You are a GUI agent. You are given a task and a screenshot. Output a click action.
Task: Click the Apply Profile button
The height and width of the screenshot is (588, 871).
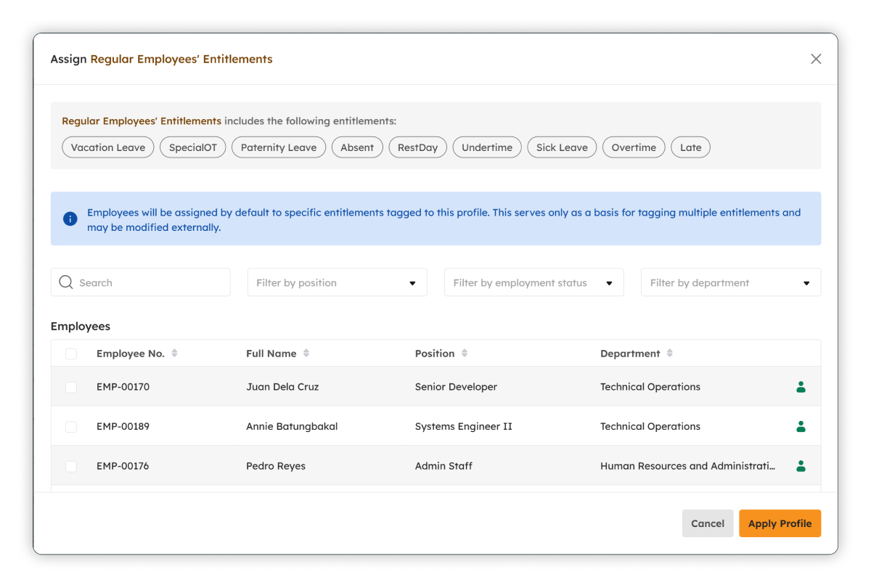click(780, 523)
